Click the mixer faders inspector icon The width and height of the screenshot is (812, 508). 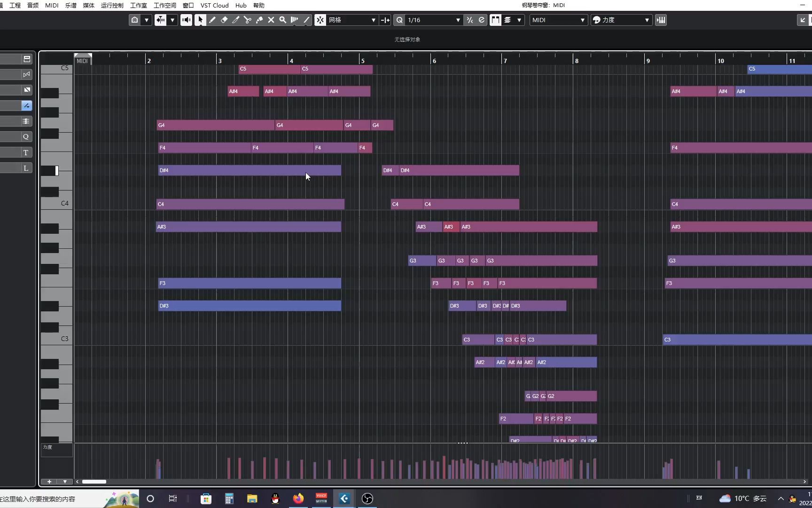click(26, 121)
